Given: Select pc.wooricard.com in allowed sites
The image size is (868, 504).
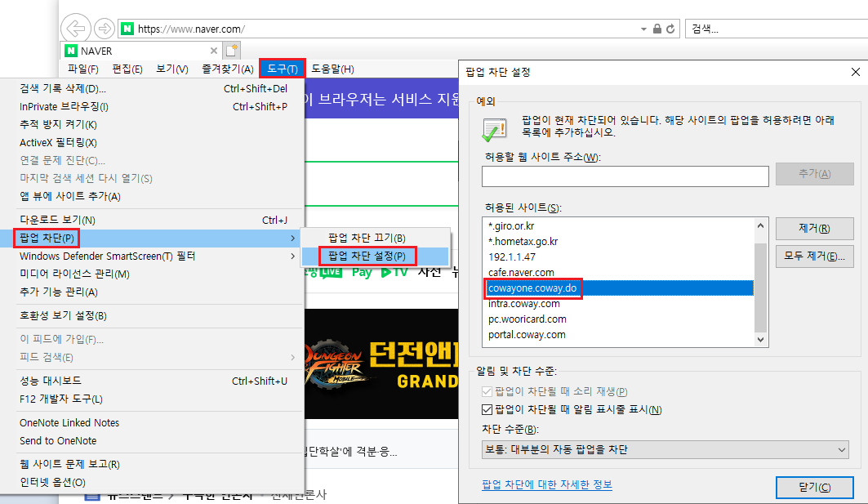Looking at the screenshot, I should (x=618, y=319).
